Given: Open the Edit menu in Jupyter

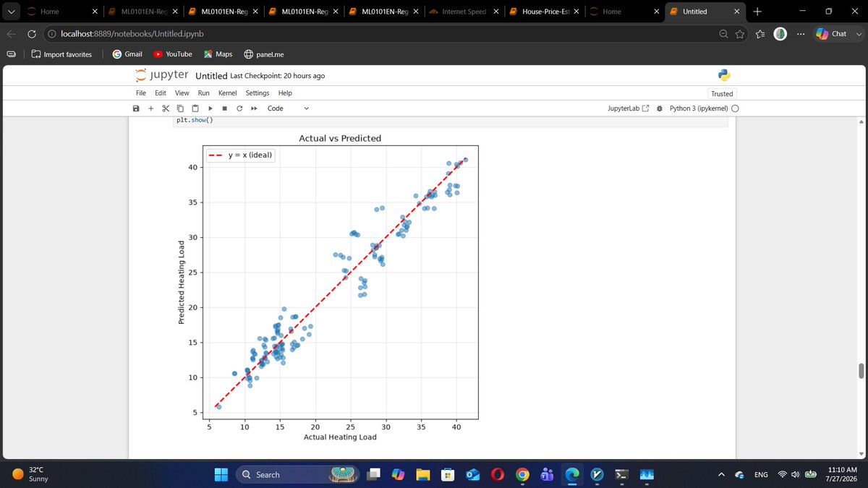Looking at the screenshot, I should [x=161, y=93].
